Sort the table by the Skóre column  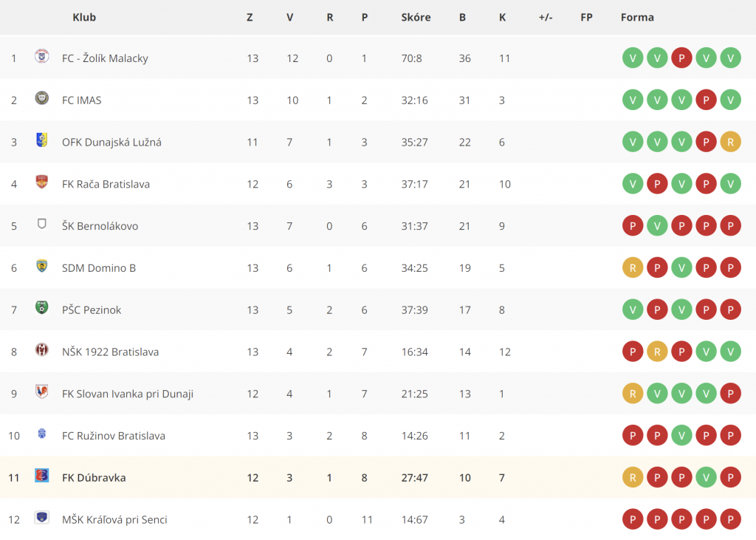point(416,18)
